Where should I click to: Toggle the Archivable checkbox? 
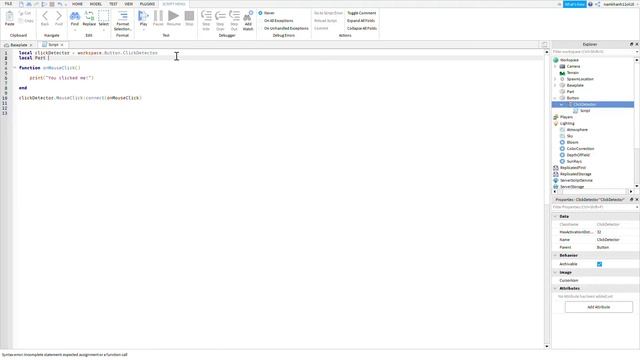click(x=599, y=264)
